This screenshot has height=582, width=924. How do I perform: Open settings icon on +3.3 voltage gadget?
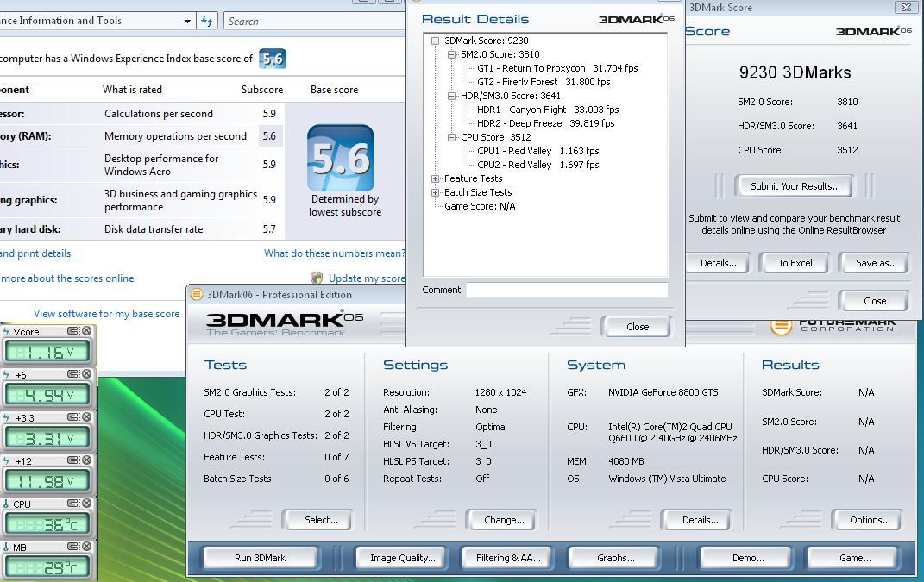[x=73, y=417]
